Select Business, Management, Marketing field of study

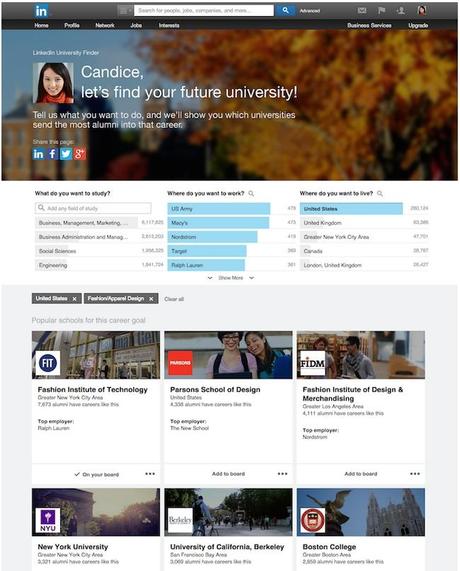coord(99,223)
